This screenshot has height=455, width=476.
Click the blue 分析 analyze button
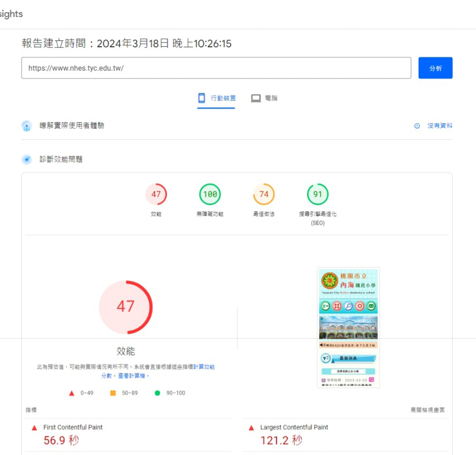coord(435,68)
